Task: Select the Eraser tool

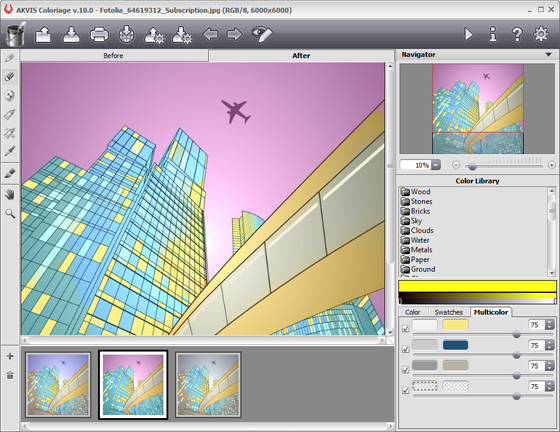Action: [10, 77]
